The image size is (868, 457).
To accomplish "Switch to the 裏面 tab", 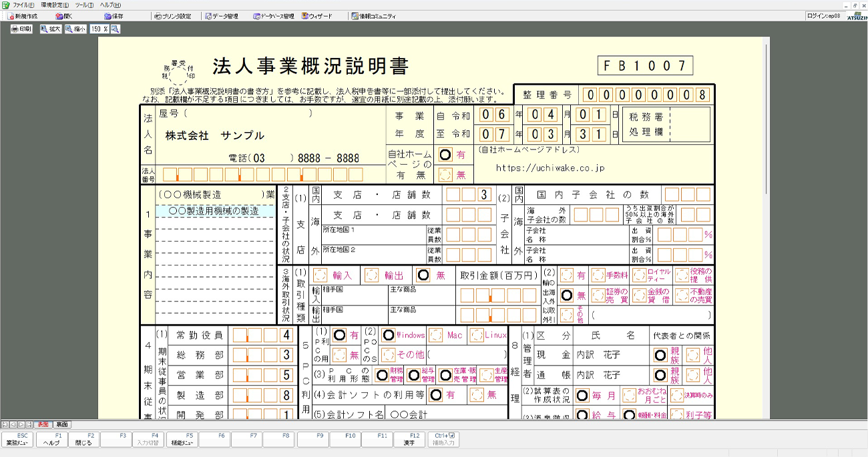I will coord(61,424).
